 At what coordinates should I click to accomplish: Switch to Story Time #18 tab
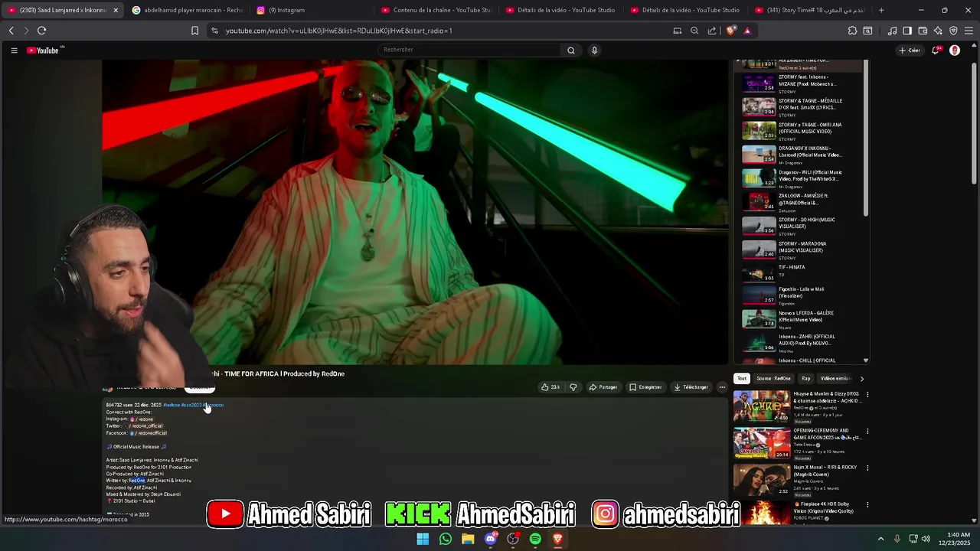tap(809, 10)
